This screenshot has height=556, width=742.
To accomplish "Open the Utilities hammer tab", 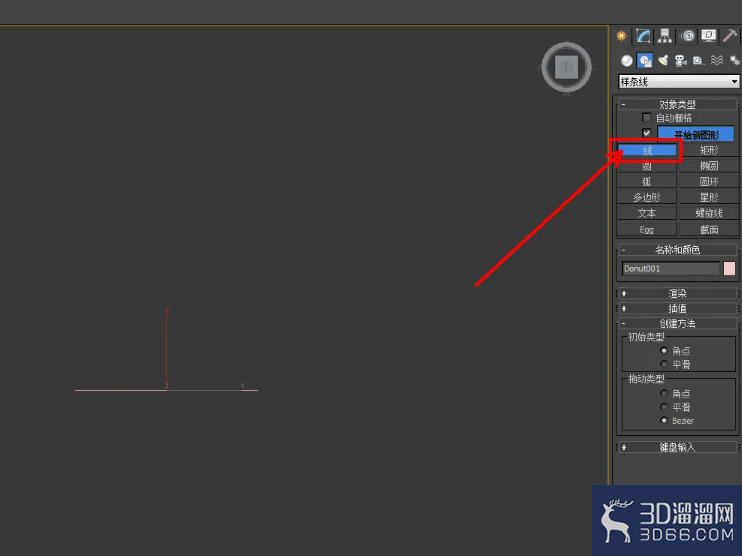I will click(x=730, y=36).
